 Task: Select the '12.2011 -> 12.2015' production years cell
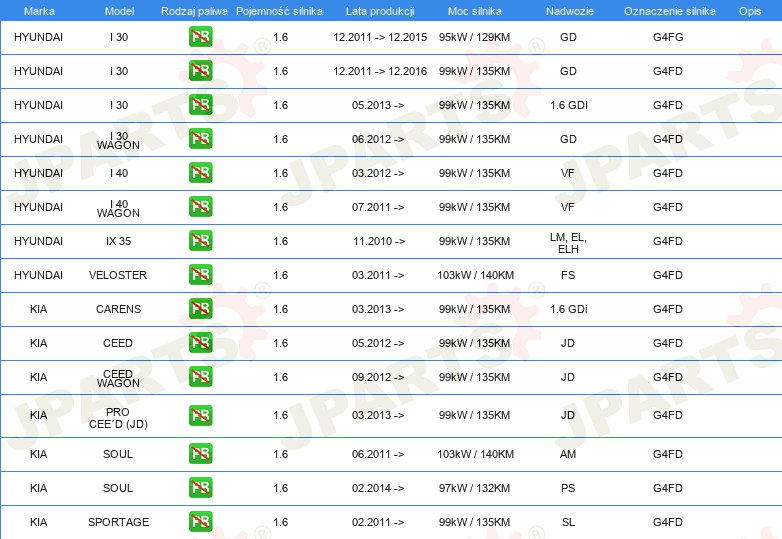pyautogui.click(x=380, y=37)
